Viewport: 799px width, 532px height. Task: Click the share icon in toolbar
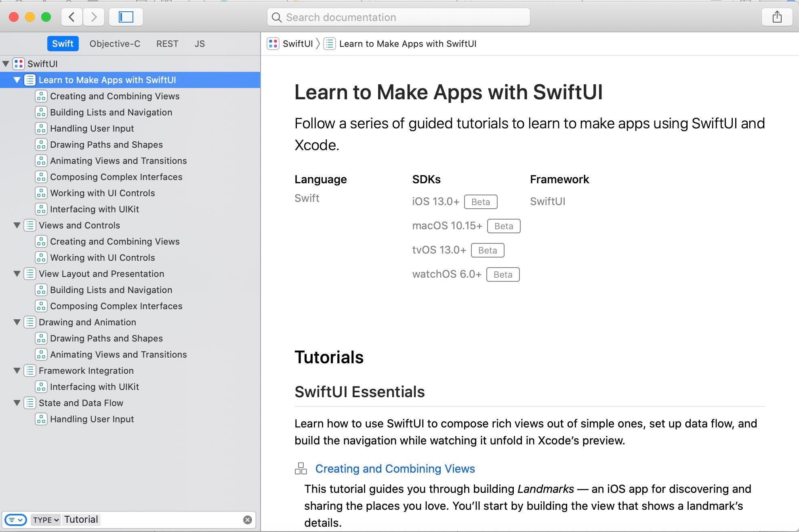point(777,17)
